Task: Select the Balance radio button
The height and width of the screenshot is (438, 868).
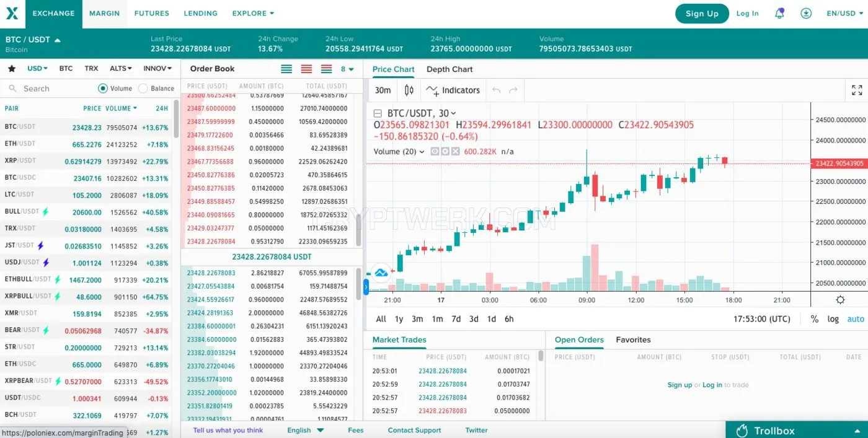Action: pyautogui.click(x=143, y=89)
